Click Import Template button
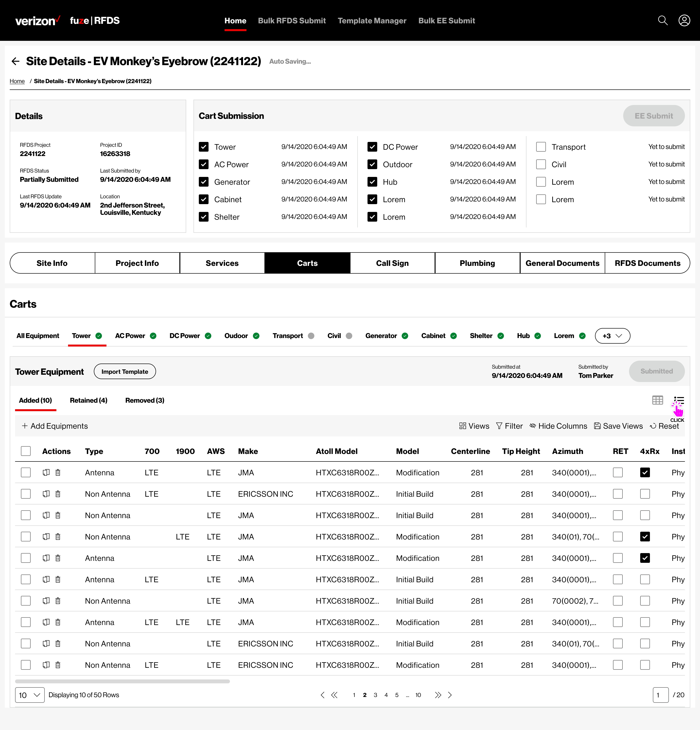This screenshot has width=700, height=730. 125,371
